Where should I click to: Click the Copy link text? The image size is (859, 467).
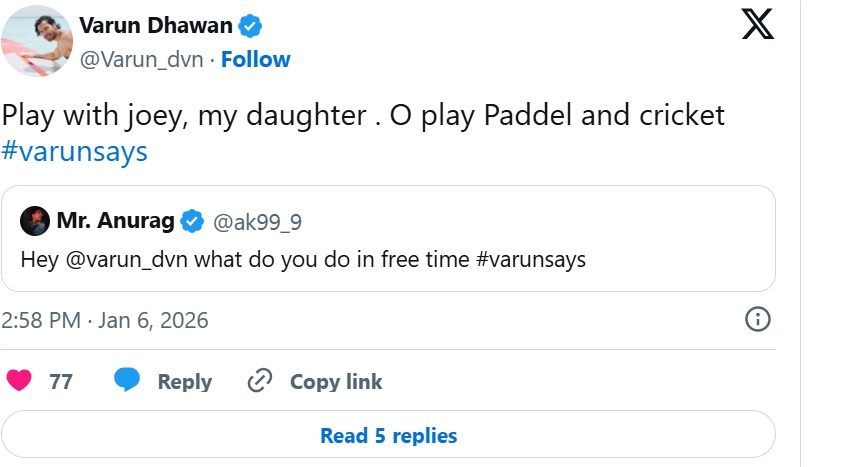point(336,381)
